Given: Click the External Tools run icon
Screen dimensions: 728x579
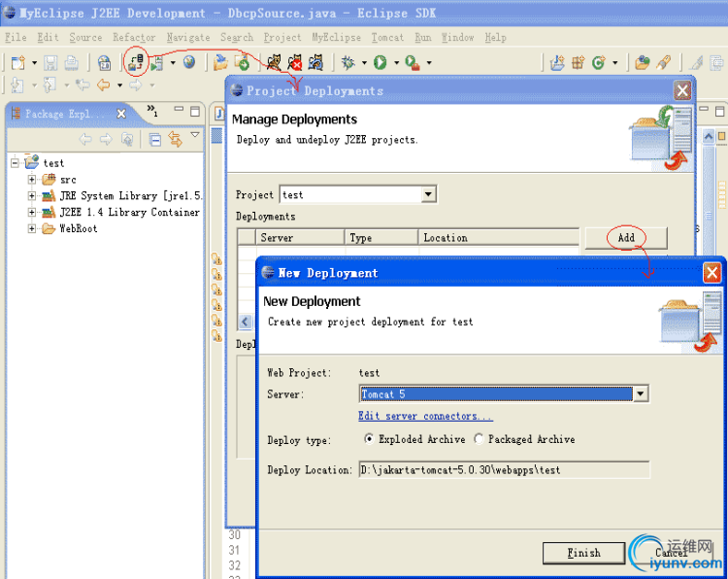Looking at the screenshot, I should pyautogui.click(x=413, y=62).
